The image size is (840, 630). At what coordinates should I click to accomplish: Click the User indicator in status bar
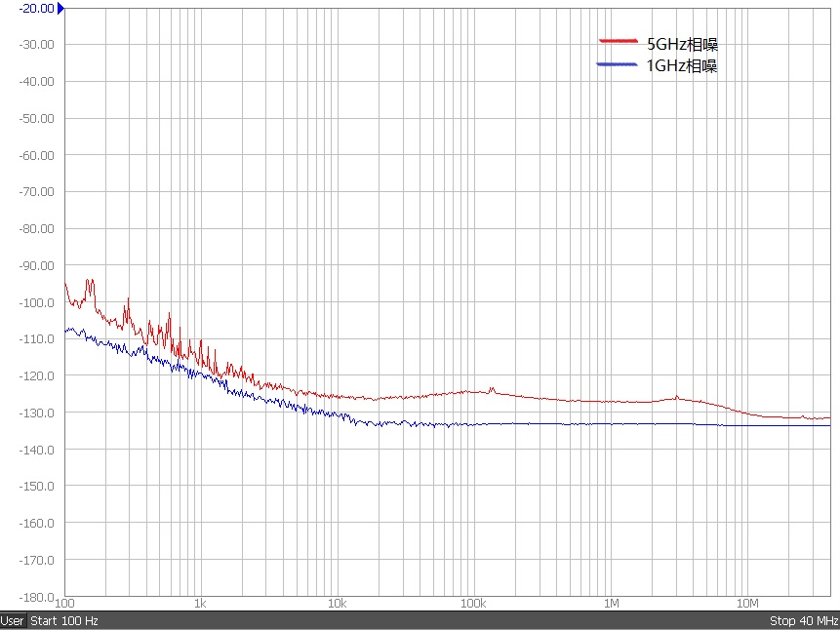click(x=13, y=621)
